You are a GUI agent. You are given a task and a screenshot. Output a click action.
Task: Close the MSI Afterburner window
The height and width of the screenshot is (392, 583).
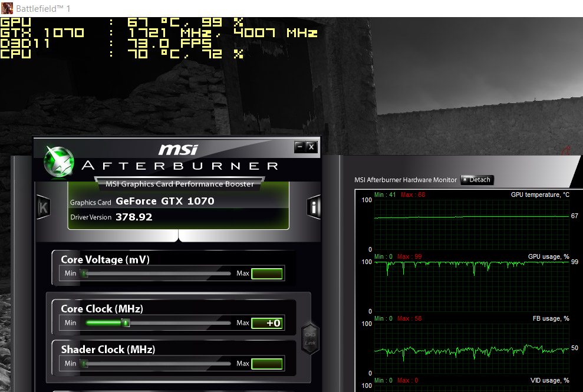click(x=312, y=147)
